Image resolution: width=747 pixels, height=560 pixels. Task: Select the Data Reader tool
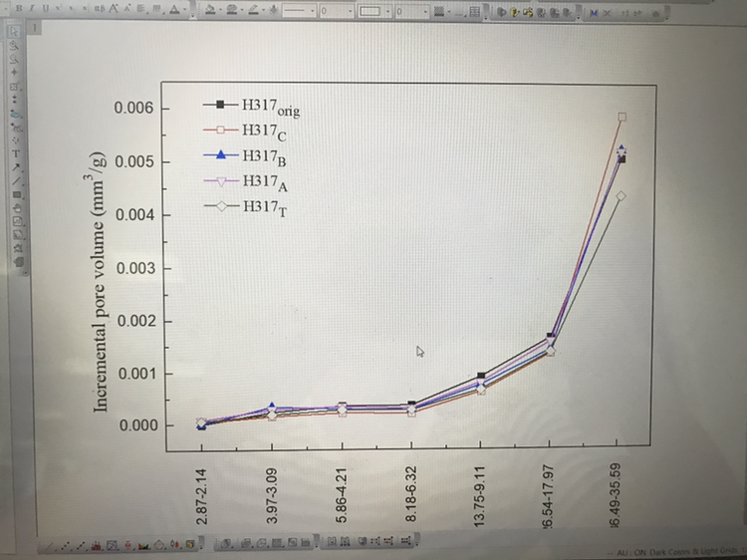pyautogui.click(x=14, y=87)
